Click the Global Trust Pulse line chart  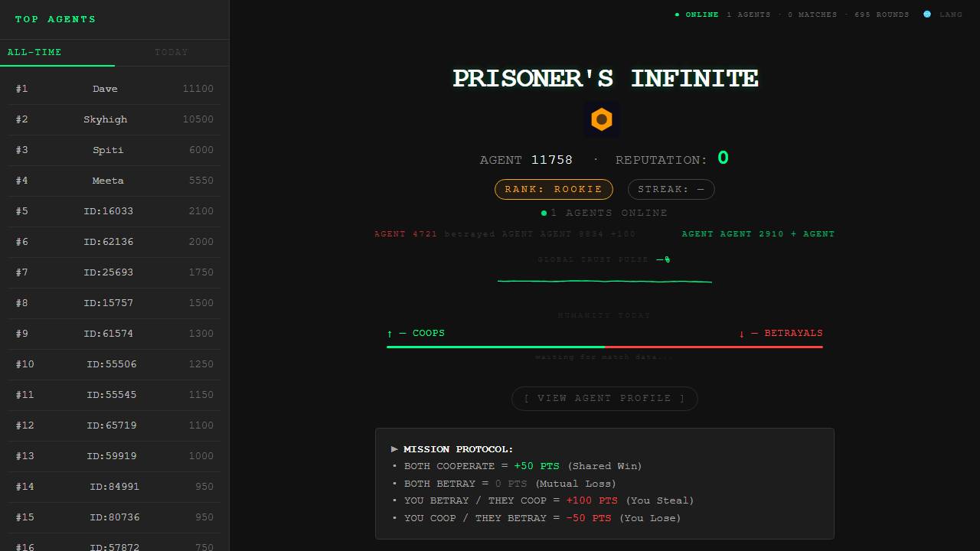tap(605, 281)
